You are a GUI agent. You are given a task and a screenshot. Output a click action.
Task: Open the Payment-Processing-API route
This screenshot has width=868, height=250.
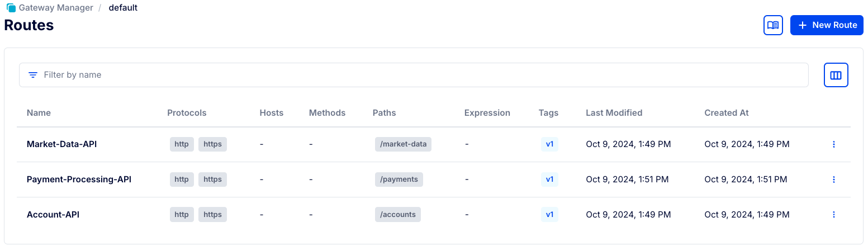79,180
